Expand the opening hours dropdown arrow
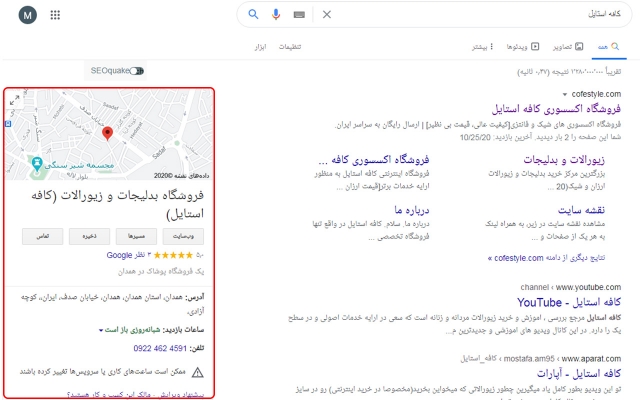This screenshot has height=400, width=640. point(101,330)
